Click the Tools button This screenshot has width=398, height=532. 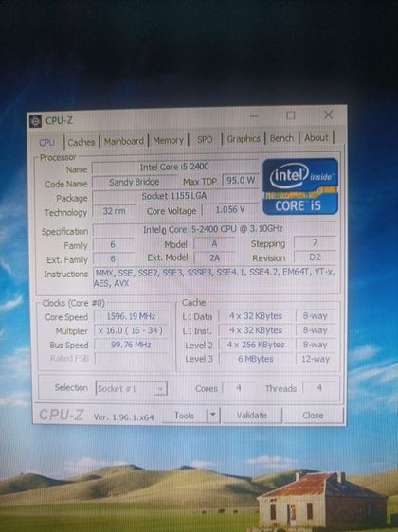click(184, 416)
